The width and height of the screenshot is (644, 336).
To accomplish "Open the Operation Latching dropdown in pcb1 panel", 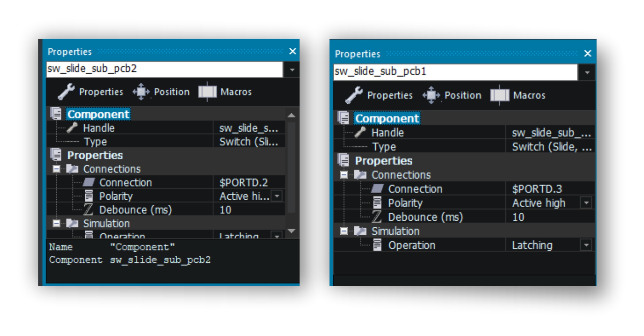I will point(586,245).
